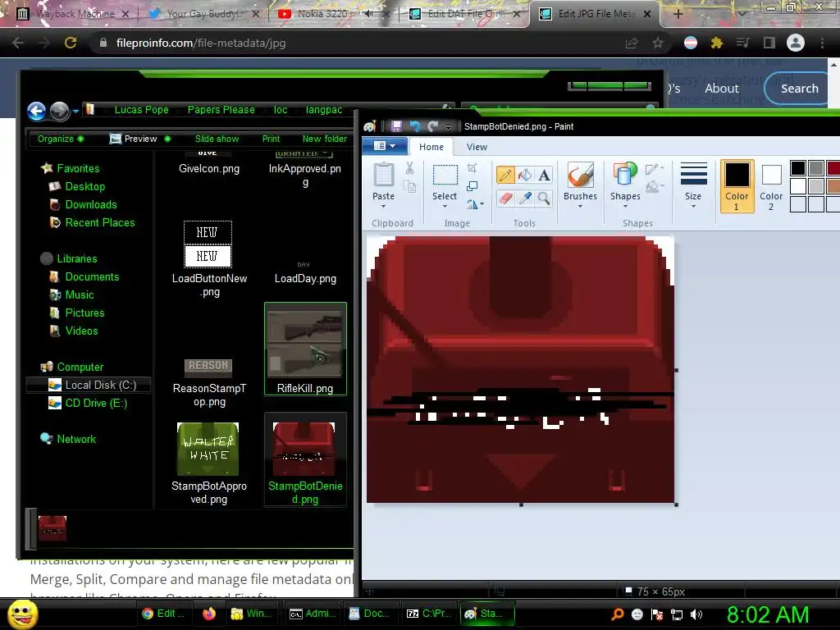Click the Copy icon in Clipboard group
This screenshot has height=630, width=840.
click(x=409, y=186)
